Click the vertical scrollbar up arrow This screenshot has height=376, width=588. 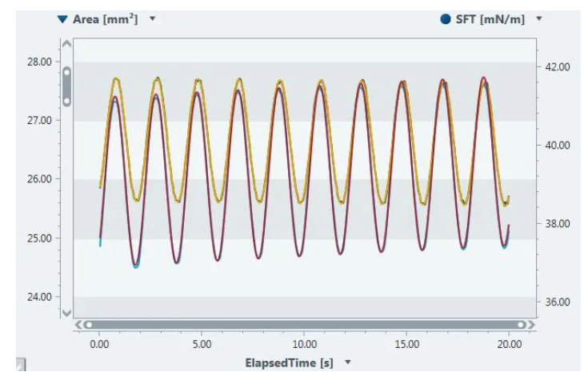click(x=67, y=45)
